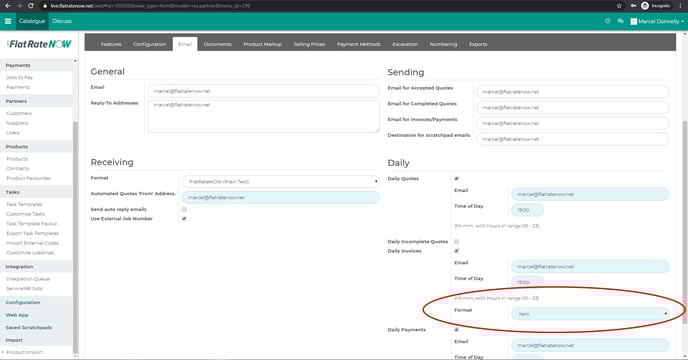The height and width of the screenshot is (360, 688).
Task: Toggle the Daily Payments checkbox
Action: click(x=456, y=330)
